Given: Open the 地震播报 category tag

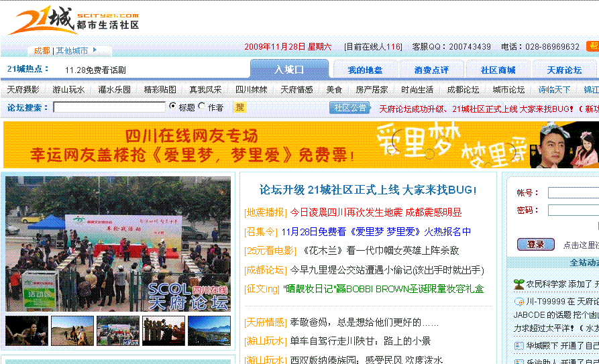Looking at the screenshot, I should pos(266,213).
